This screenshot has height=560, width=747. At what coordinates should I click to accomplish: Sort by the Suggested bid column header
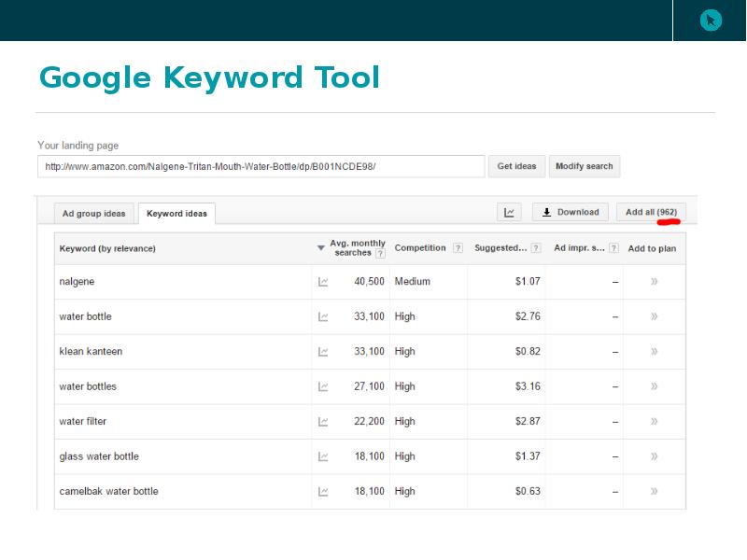click(x=500, y=248)
